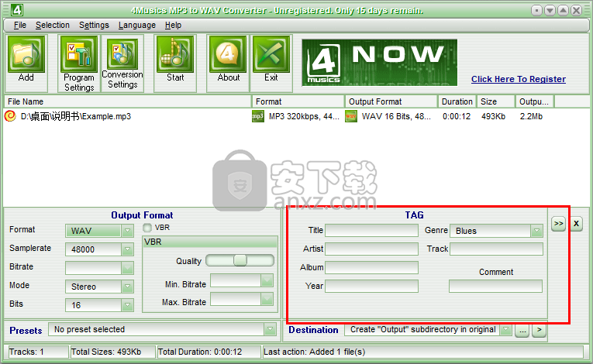Image resolution: width=593 pixels, height=364 pixels.
Task: Click the title bar down-arrow button
Action: 550,10
